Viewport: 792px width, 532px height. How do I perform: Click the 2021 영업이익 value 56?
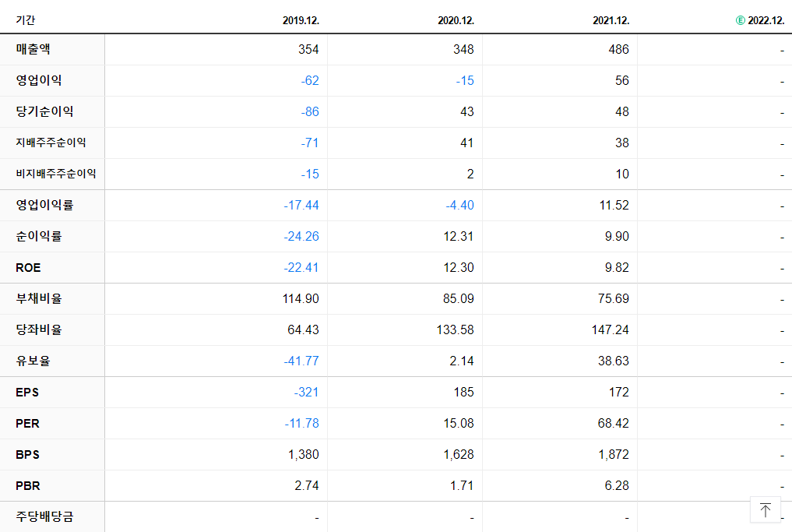pos(621,81)
